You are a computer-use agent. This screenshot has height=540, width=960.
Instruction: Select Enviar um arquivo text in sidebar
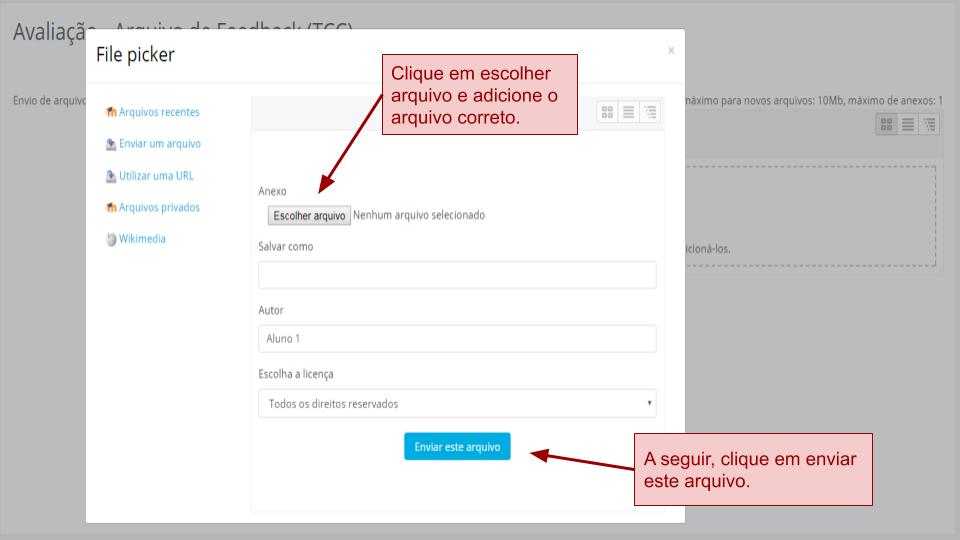point(160,144)
